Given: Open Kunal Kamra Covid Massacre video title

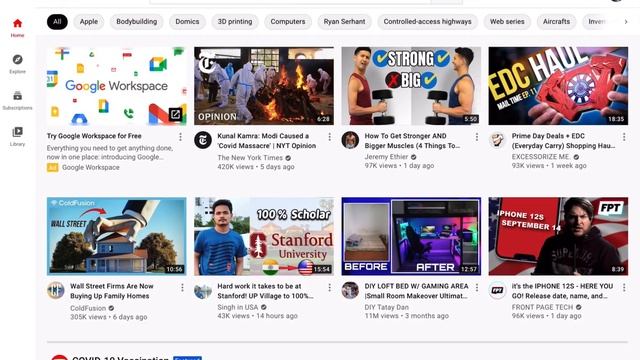Looking at the screenshot, I should [267, 141].
